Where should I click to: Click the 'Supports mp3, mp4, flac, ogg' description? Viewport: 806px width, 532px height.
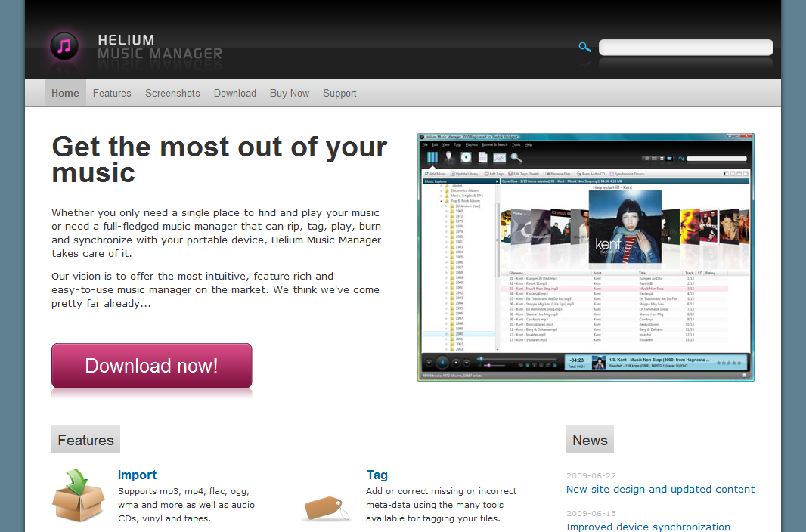point(186,505)
